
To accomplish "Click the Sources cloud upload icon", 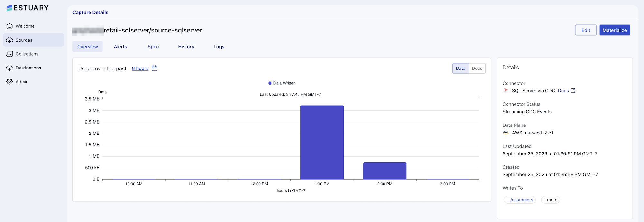I will 10,40.
